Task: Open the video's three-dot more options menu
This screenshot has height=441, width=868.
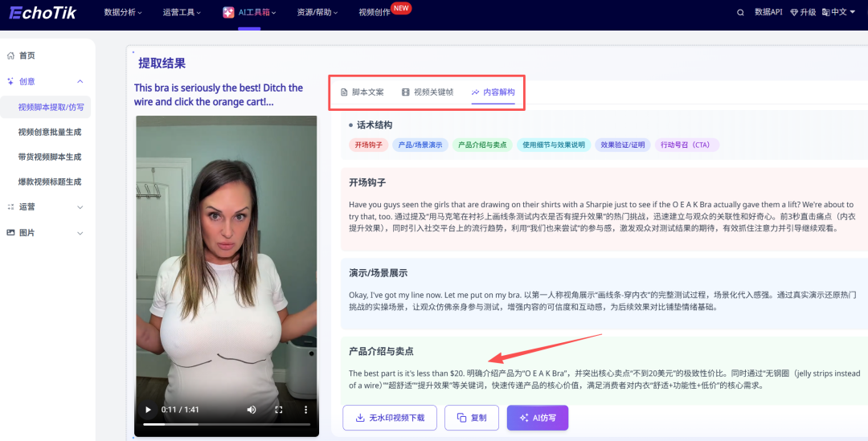Action: pyautogui.click(x=305, y=410)
